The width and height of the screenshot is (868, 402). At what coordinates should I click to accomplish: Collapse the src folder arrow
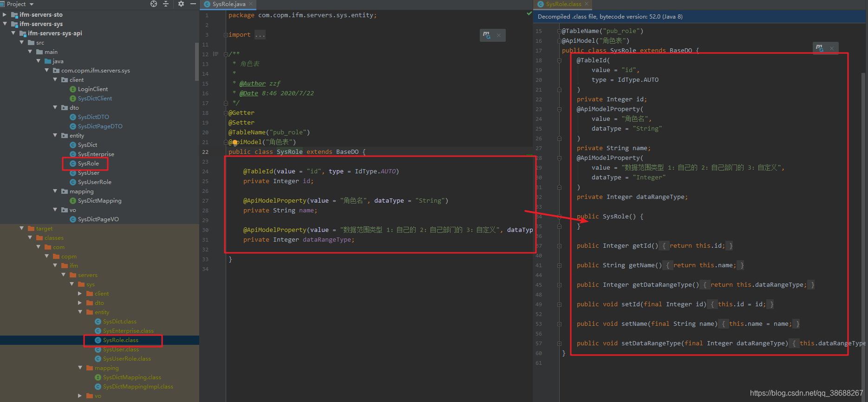21,43
